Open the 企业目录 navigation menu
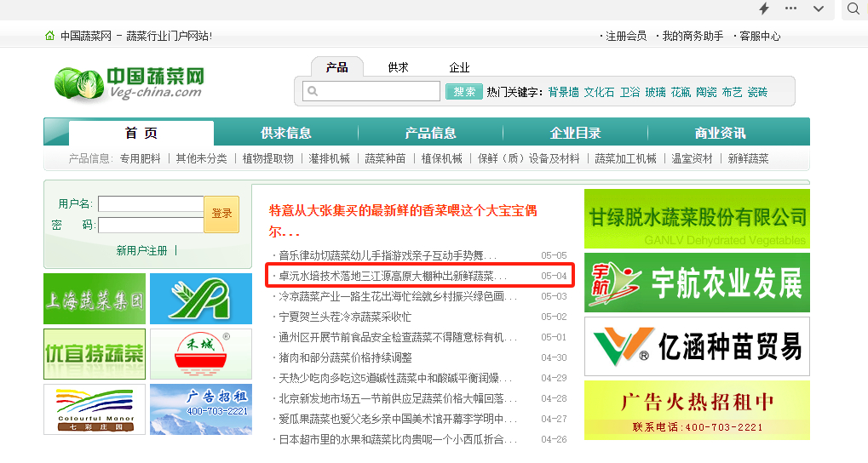Viewport: 868px width, 463px height. 575,133
